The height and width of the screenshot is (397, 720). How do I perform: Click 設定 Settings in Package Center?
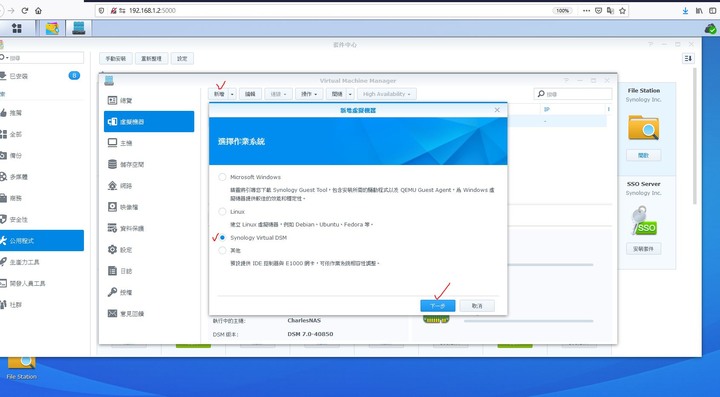click(182, 59)
